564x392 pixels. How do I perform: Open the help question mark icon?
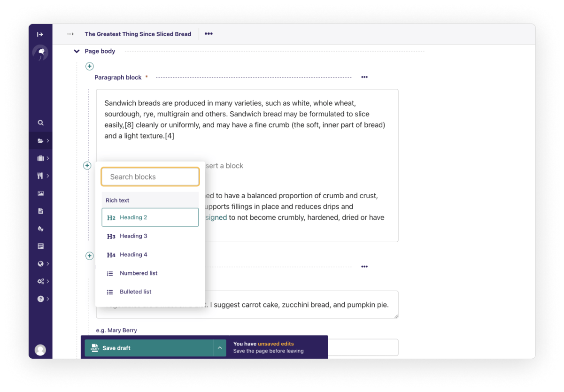click(39, 299)
